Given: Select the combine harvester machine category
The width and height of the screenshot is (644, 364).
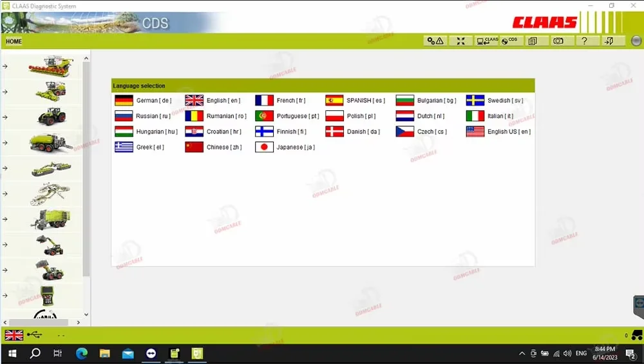Looking at the screenshot, I should (50, 66).
